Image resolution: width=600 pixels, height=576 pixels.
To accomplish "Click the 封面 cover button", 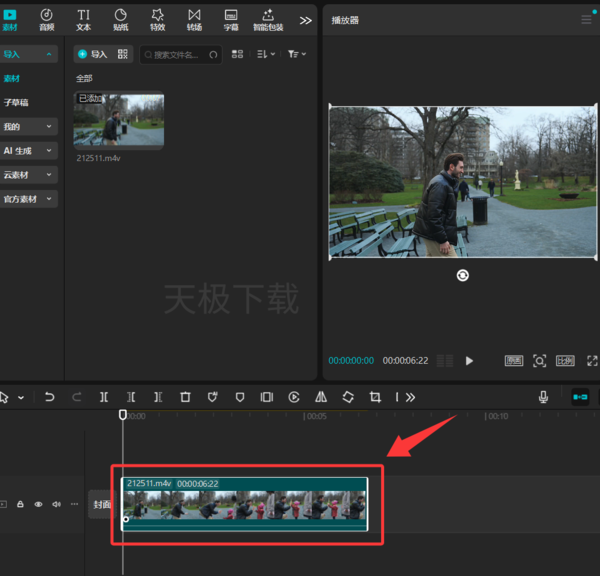I will [x=102, y=504].
